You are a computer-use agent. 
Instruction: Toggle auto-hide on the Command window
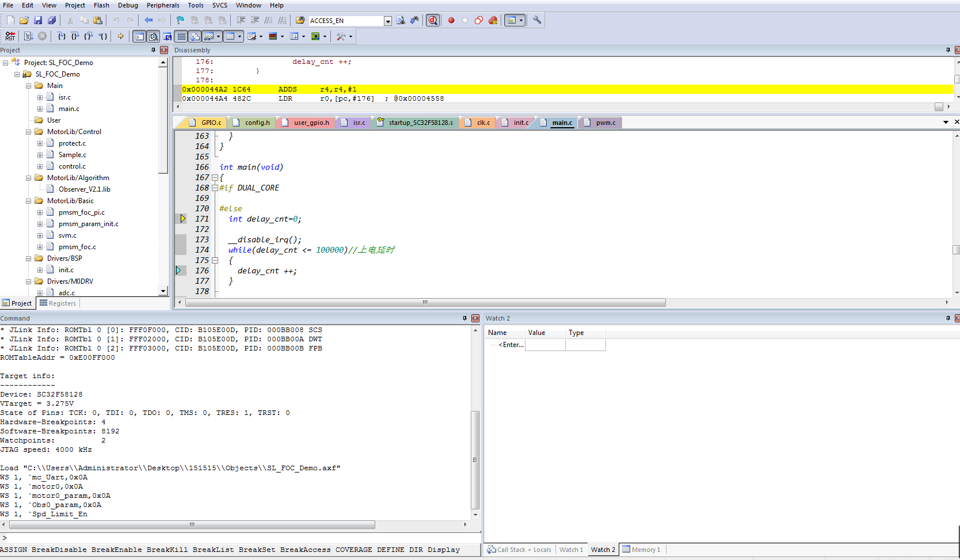tap(465, 318)
